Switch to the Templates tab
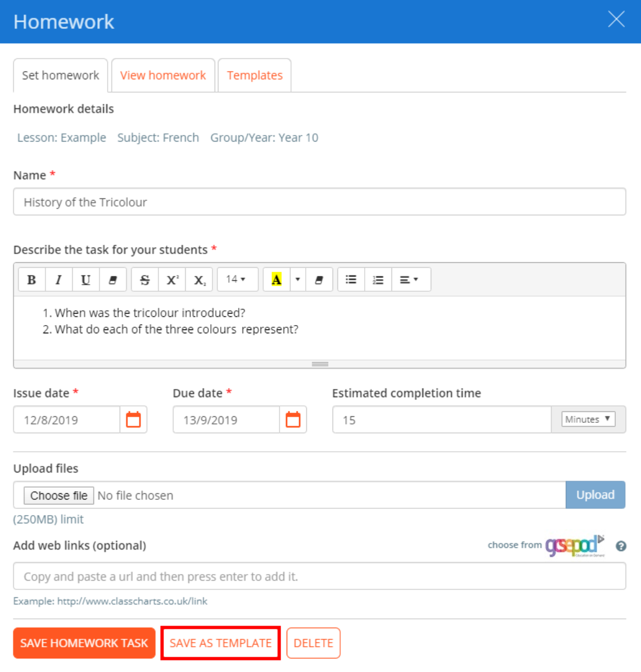This screenshot has width=641, height=672. (x=254, y=75)
